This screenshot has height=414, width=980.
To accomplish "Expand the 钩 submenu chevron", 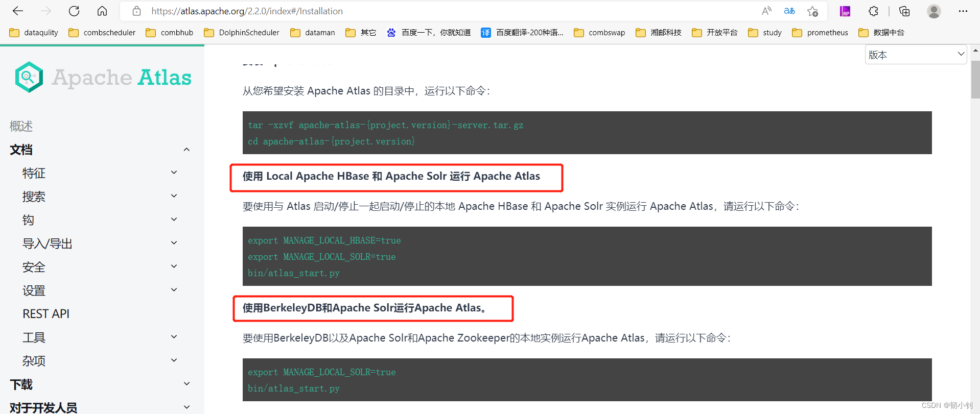I will (174, 220).
